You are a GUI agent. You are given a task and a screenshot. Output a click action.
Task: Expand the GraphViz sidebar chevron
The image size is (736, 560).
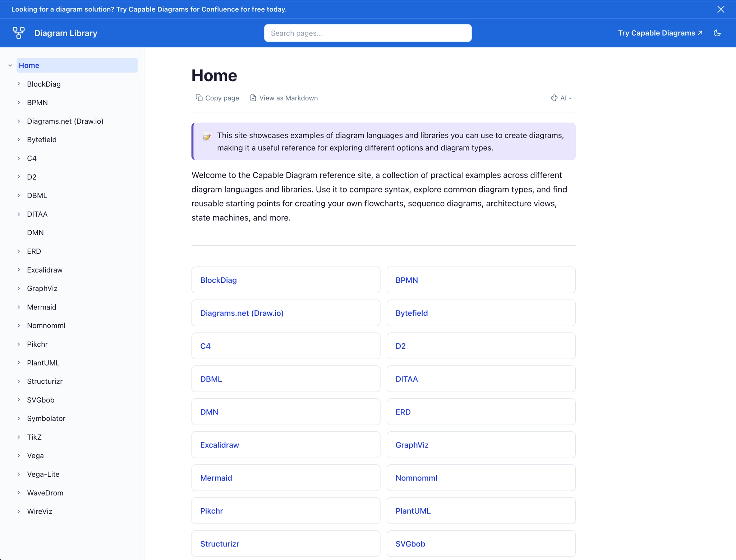(19, 288)
